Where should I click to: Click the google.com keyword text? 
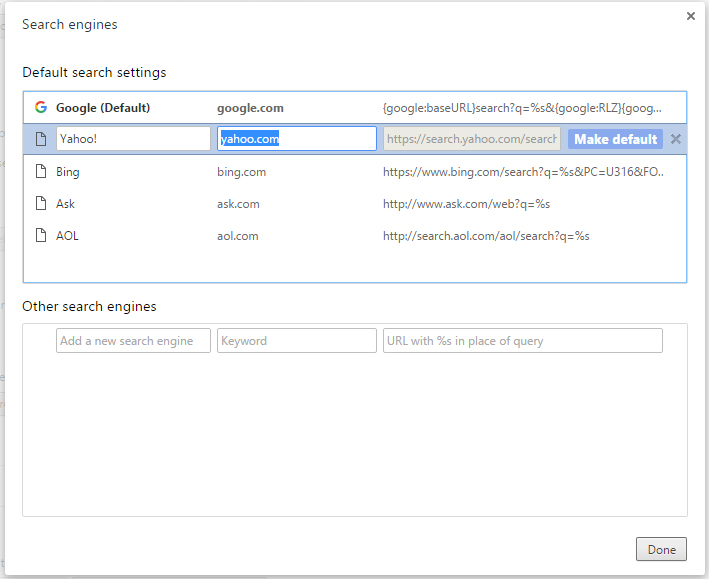(250, 108)
